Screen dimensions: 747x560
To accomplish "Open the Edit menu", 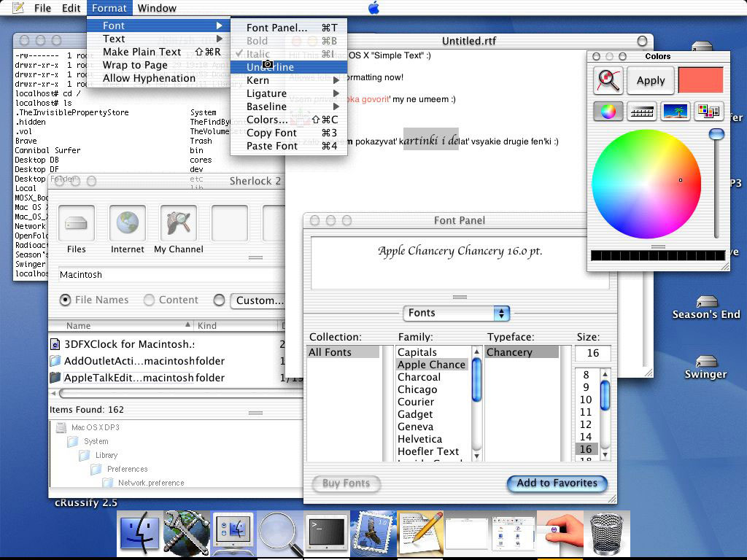I will [71, 7].
